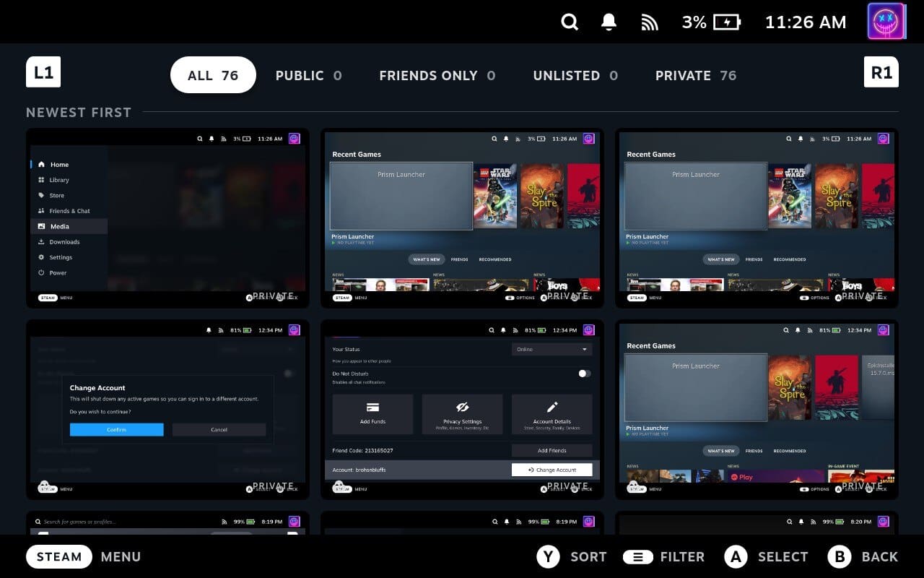Switch to the ALL 76 tab
The image size is (924, 578).
tap(213, 75)
